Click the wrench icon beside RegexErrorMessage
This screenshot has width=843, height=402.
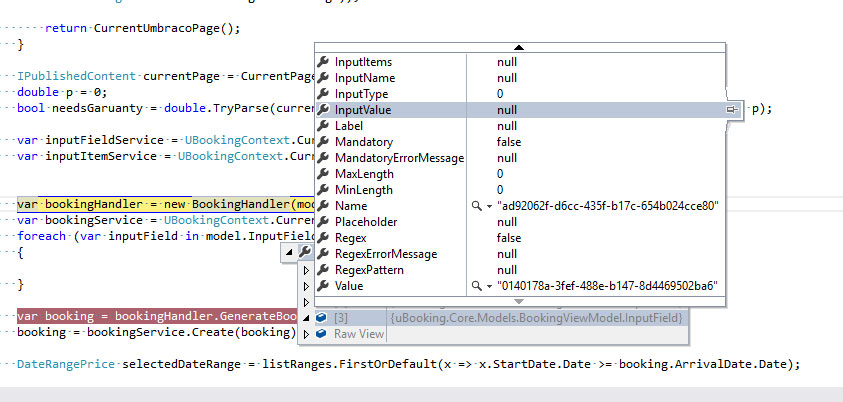(x=323, y=254)
